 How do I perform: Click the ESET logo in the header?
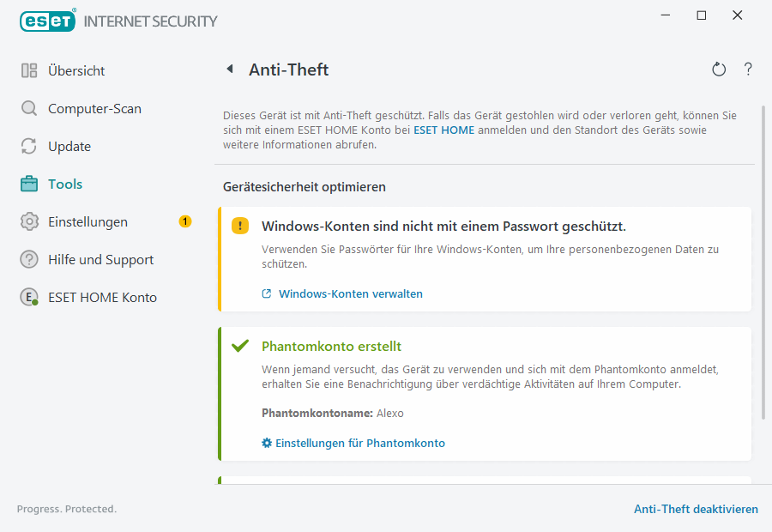[47, 21]
